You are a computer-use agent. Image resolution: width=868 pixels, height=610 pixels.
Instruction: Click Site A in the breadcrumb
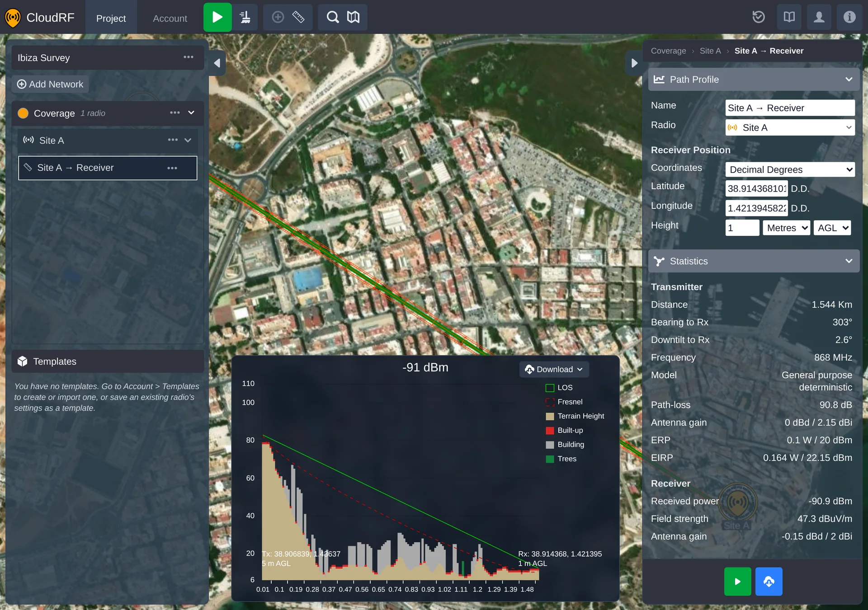pos(710,51)
